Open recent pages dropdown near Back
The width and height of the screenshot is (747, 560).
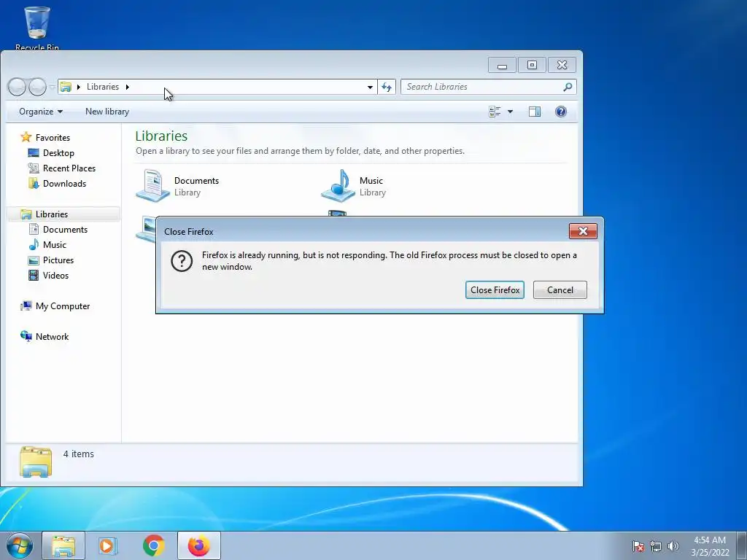tap(52, 87)
